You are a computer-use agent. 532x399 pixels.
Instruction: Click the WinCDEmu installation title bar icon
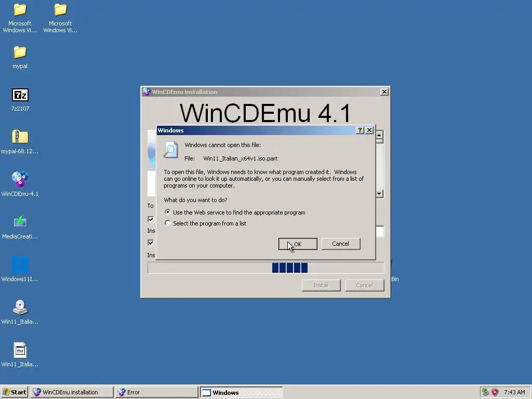tap(147, 91)
